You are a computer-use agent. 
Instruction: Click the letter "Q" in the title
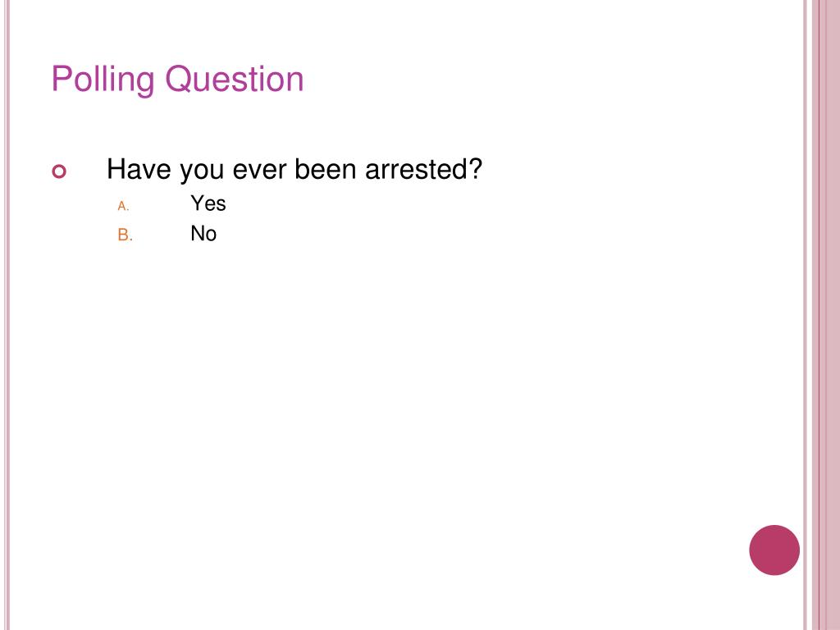178,80
